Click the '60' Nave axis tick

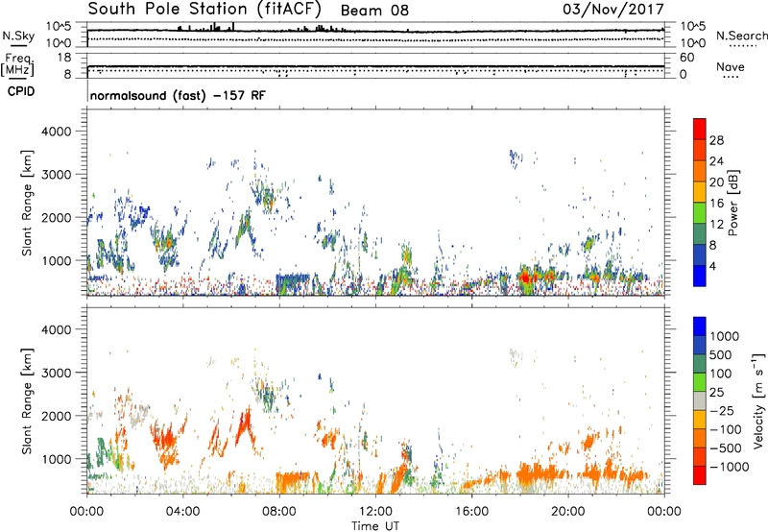[x=687, y=58]
